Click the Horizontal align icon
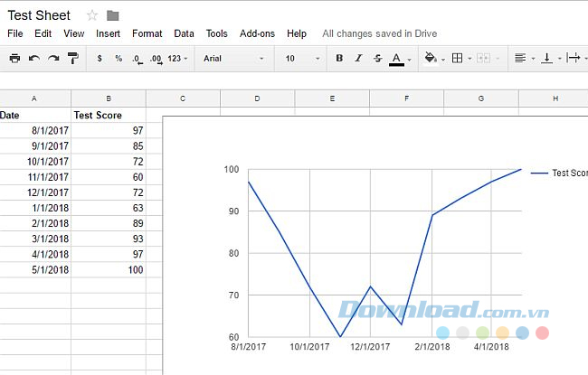This screenshot has width=588, height=375. [520, 58]
